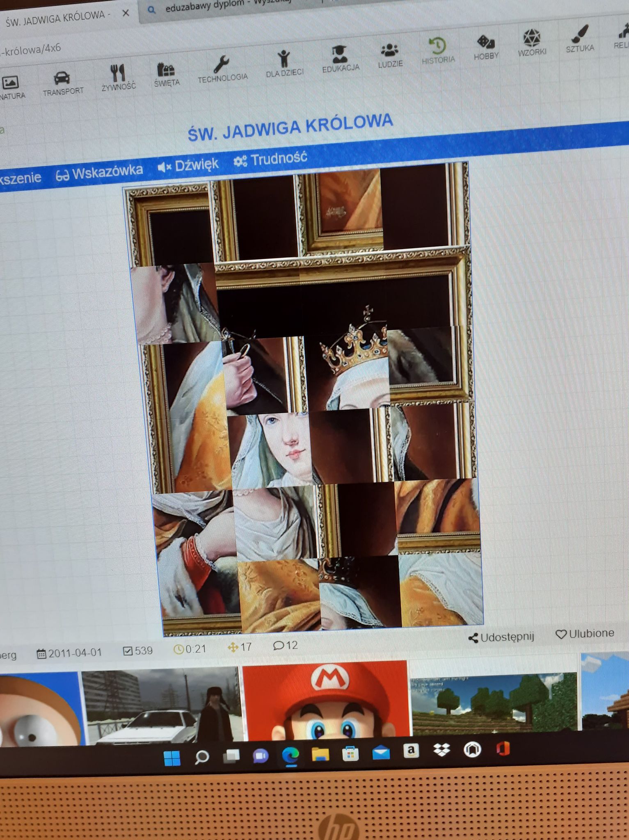Click the ŚW. JADWIGA KRÓLOWA heading

tap(290, 128)
